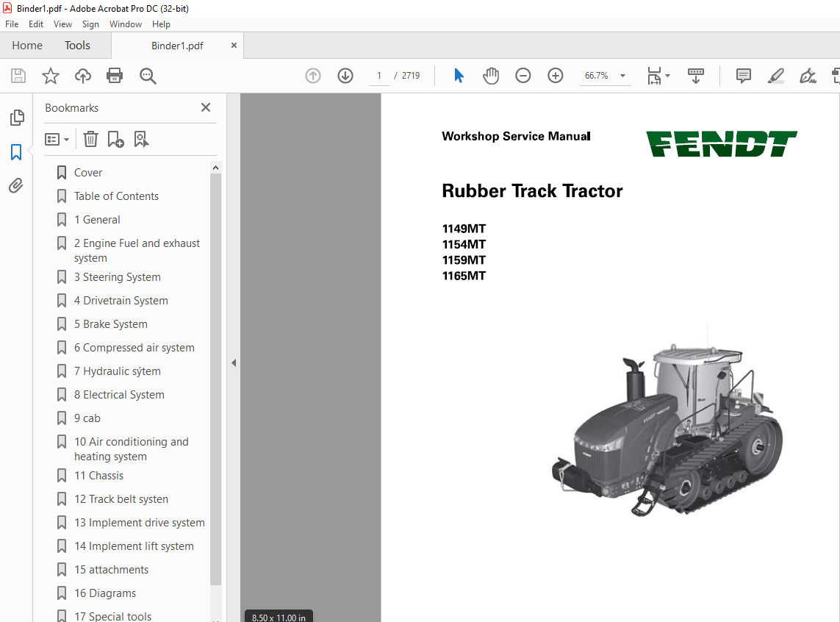
Task: Select the 9 cab bookmark
Action: coord(87,418)
